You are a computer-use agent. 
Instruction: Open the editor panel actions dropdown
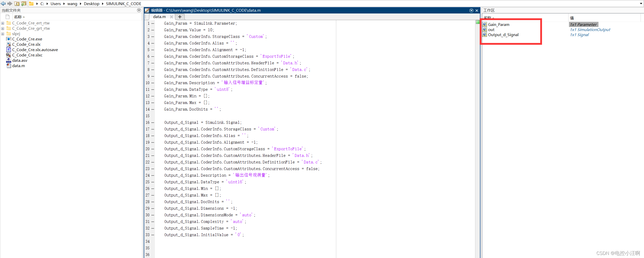(x=471, y=10)
